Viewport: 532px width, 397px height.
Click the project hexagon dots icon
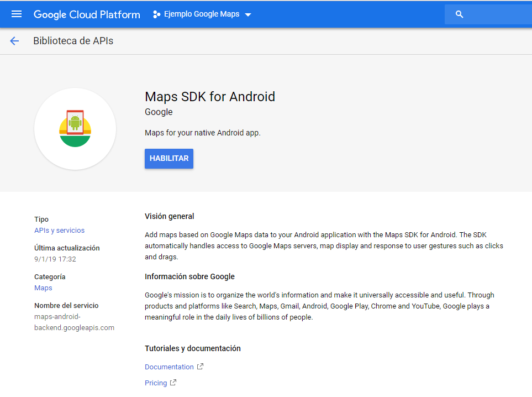coord(157,14)
